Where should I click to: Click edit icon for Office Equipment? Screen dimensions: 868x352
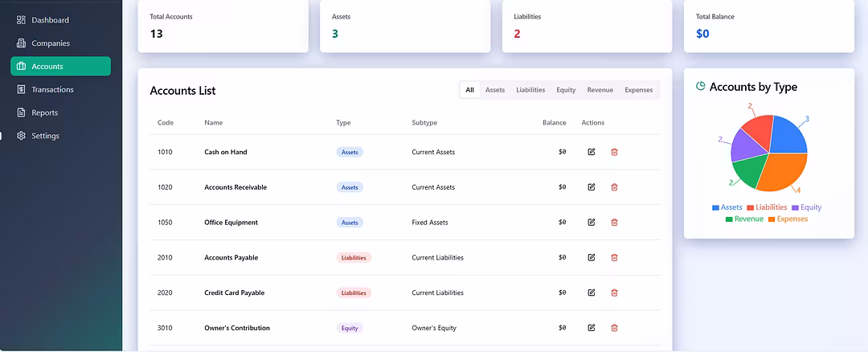[x=592, y=223]
